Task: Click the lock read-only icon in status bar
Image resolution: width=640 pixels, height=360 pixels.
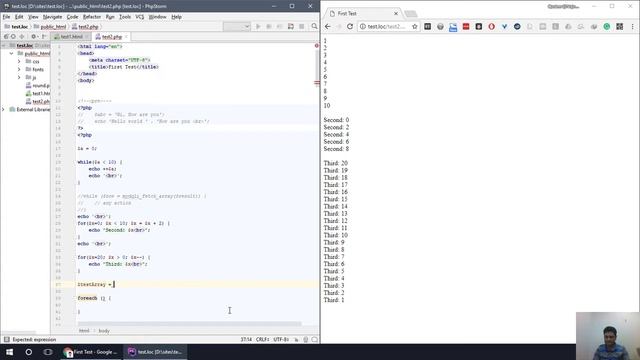Action: coord(296,340)
